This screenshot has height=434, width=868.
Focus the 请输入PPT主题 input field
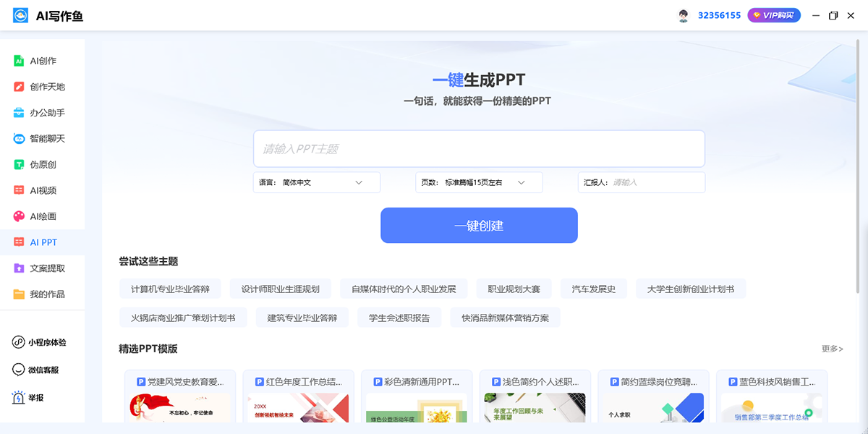click(479, 149)
